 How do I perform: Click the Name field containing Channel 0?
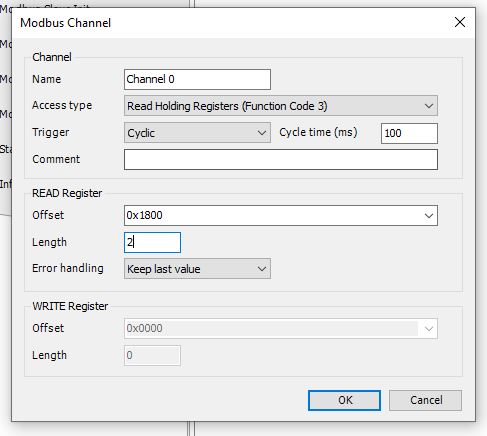(x=197, y=79)
